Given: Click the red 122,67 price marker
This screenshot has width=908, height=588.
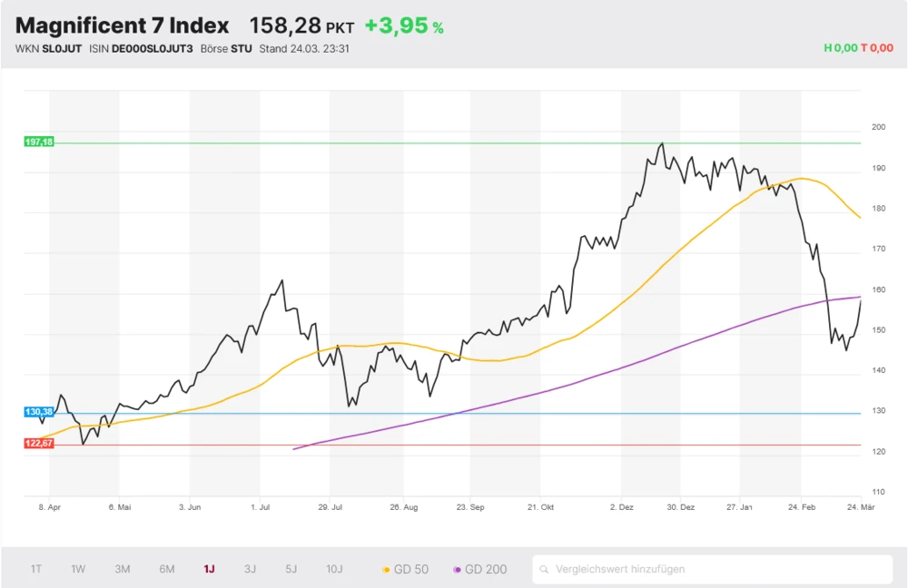Looking at the screenshot, I should [37, 444].
